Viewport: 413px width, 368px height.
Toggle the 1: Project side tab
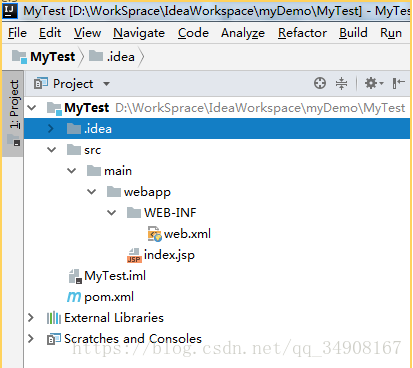(13, 113)
